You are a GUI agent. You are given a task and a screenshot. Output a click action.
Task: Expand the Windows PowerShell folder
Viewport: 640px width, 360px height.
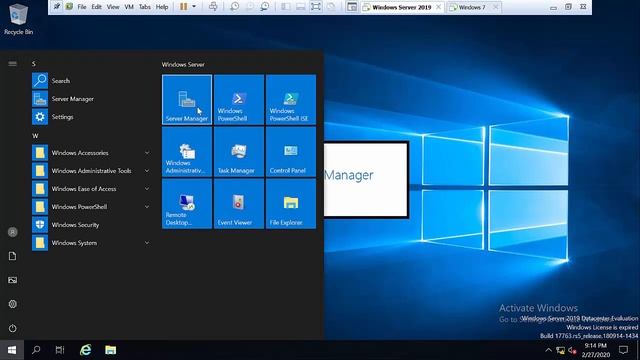[x=91, y=207]
